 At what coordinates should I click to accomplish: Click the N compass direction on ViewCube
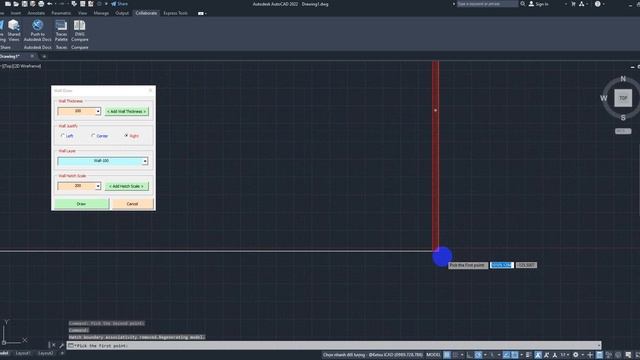pyautogui.click(x=623, y=78)
